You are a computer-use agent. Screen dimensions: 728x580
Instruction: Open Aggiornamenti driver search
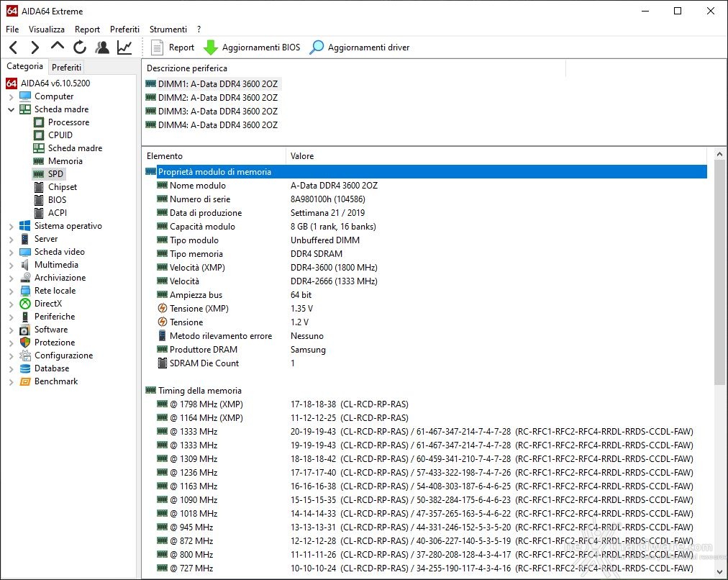[x=360, y=47]
